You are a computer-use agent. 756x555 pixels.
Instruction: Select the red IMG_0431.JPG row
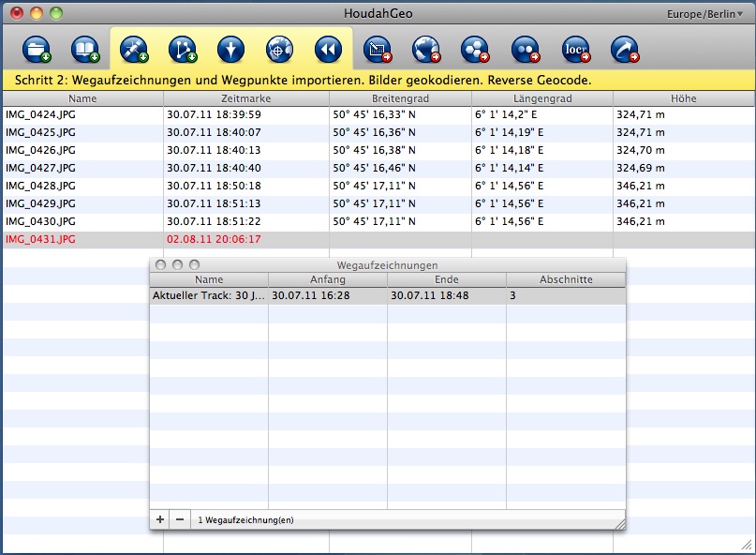tap(379, 240)
